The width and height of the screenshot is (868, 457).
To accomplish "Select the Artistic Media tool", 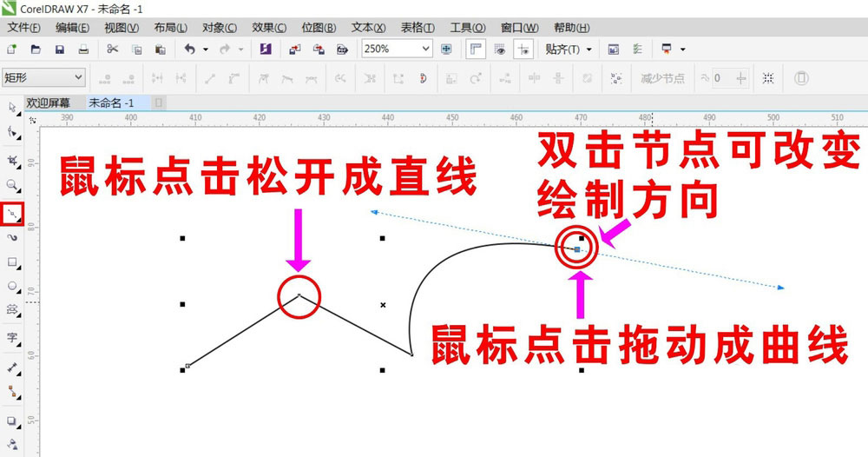I will 11,238.
